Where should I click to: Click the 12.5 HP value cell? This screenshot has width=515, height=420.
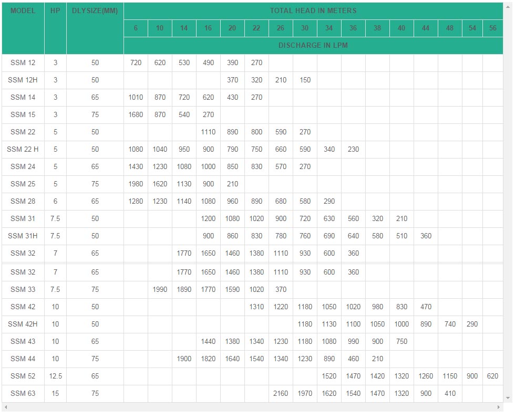(x=55, y=376)
